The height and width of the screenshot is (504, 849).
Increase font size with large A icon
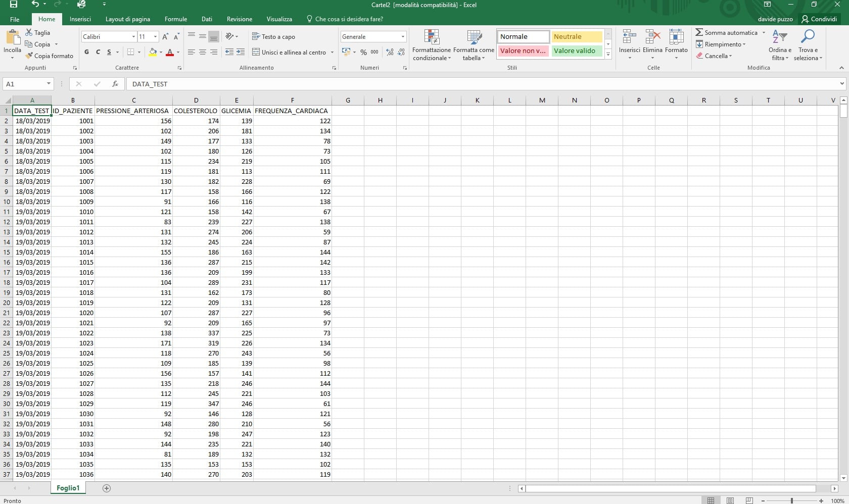point(165,36)
